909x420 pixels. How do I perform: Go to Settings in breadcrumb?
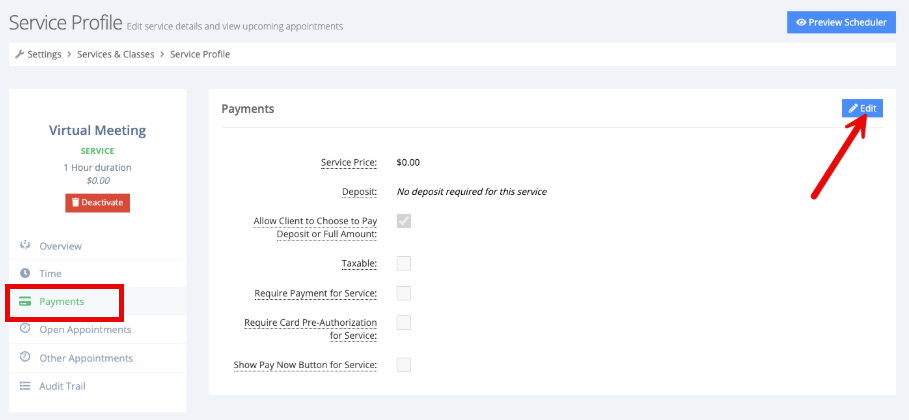tap(44, 54)
